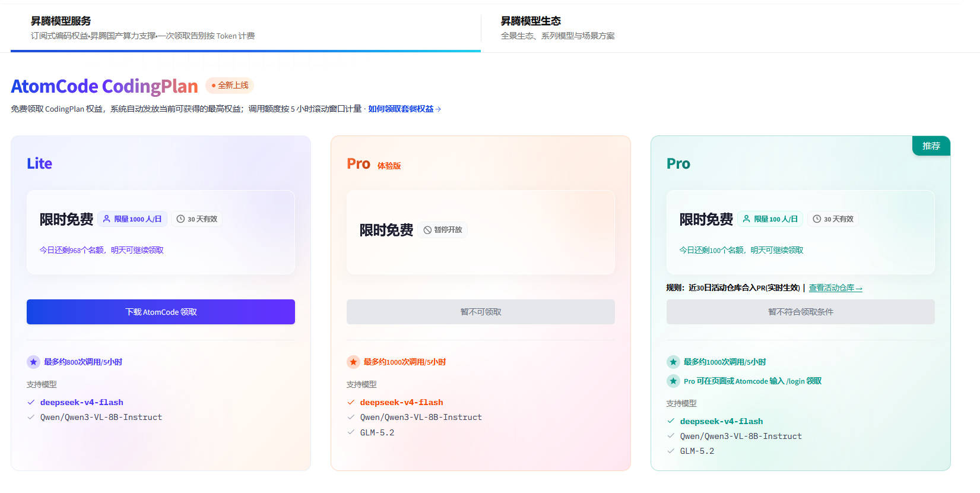Click checkmark beside Qwen3-VL-8B-Instruct in Pro 体验版 card
Screen dimensions: 980x493
point(351,417)
